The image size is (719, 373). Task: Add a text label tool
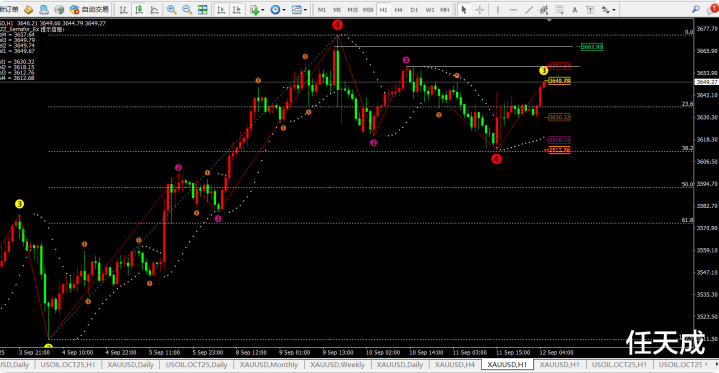575,9
